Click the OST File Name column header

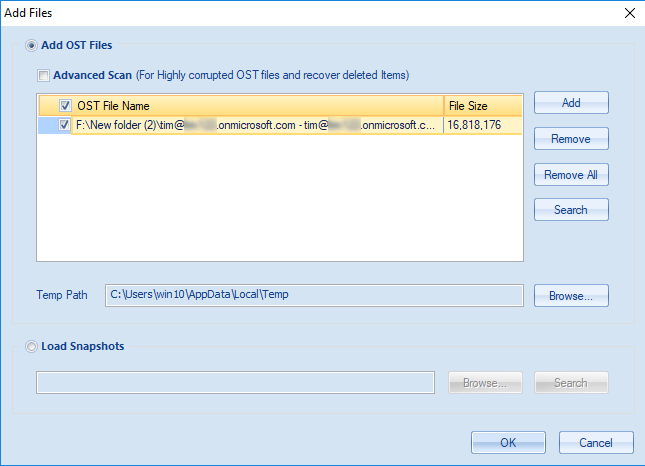(241, 106)
